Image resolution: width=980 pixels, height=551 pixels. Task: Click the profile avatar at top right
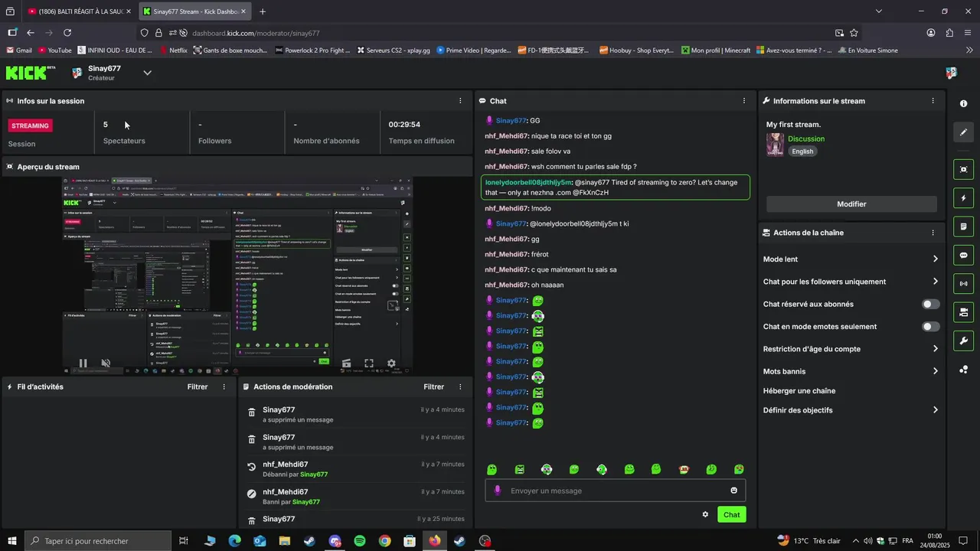click(x=951, y=73)
